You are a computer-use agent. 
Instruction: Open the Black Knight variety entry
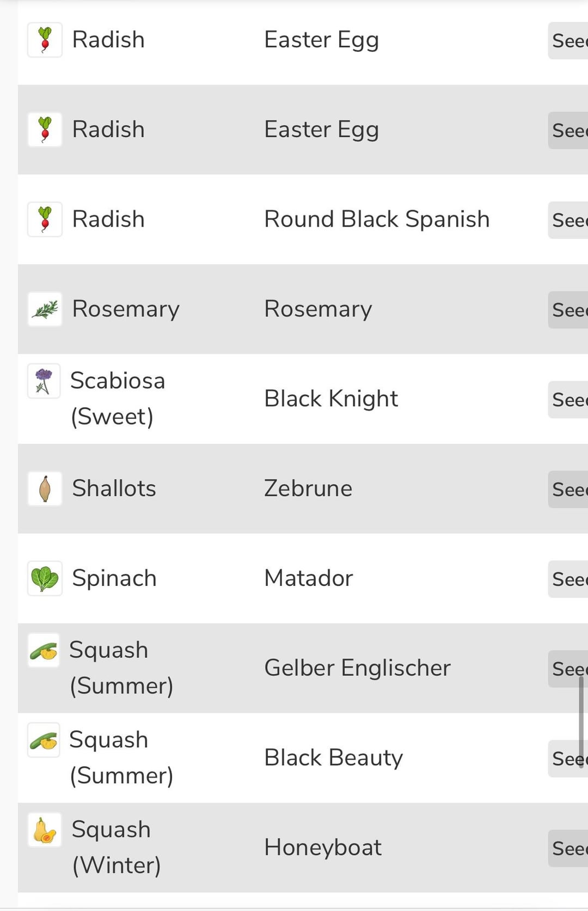(331, 399)
